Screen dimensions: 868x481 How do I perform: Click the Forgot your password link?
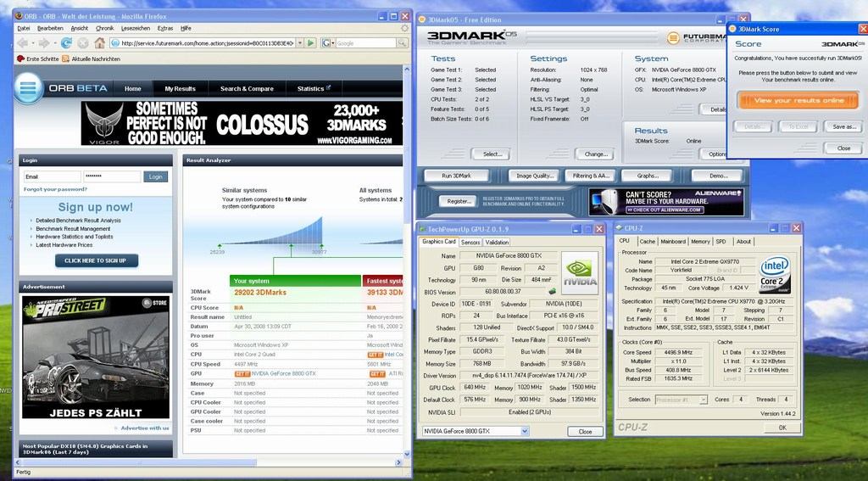click(x=55, y=189)
